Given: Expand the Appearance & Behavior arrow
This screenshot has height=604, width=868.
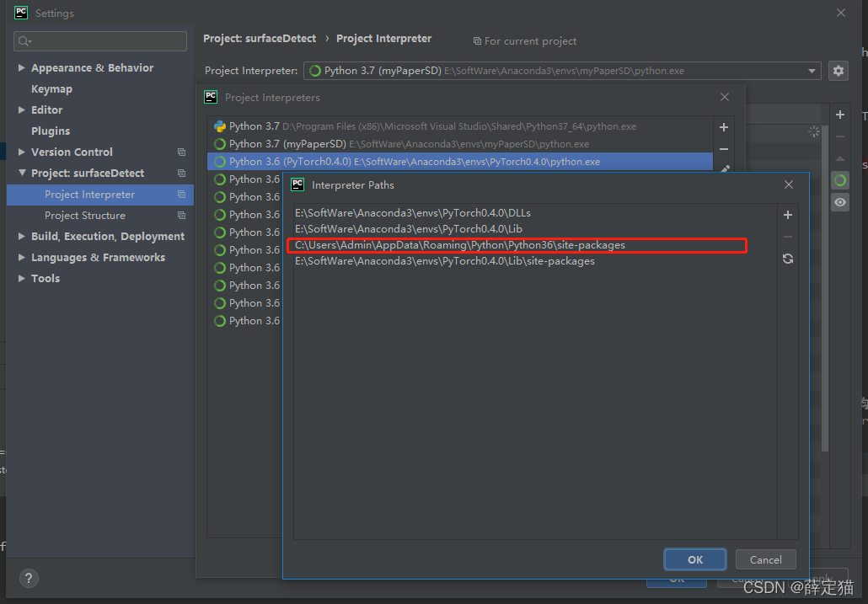Looking at the screenshot, I should coord(22,67).
